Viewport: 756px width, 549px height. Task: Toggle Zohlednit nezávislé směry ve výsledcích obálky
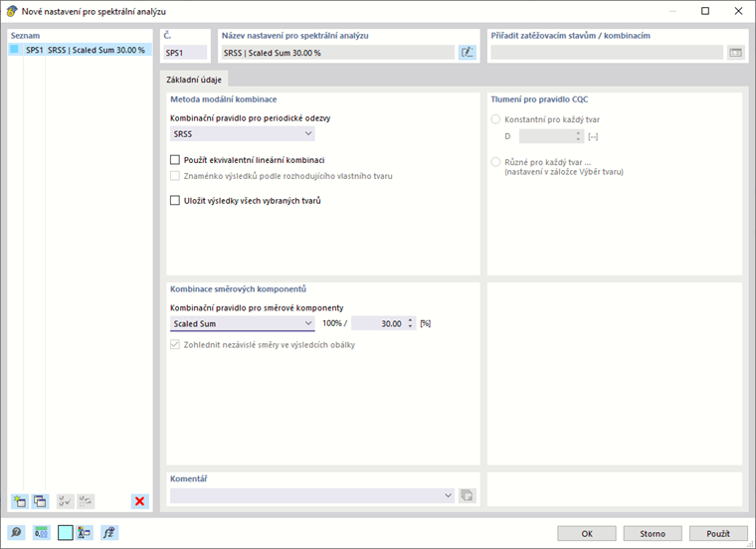175,344
